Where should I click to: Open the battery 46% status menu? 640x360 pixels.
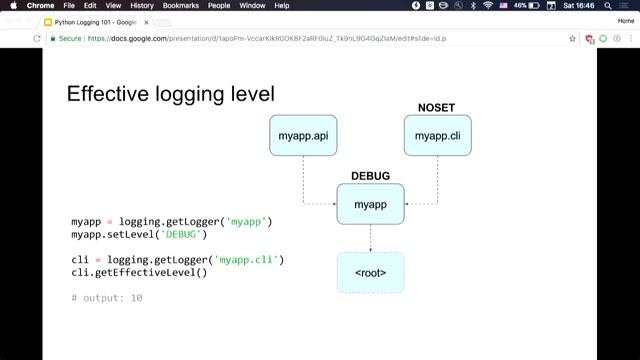pos(527,5)
